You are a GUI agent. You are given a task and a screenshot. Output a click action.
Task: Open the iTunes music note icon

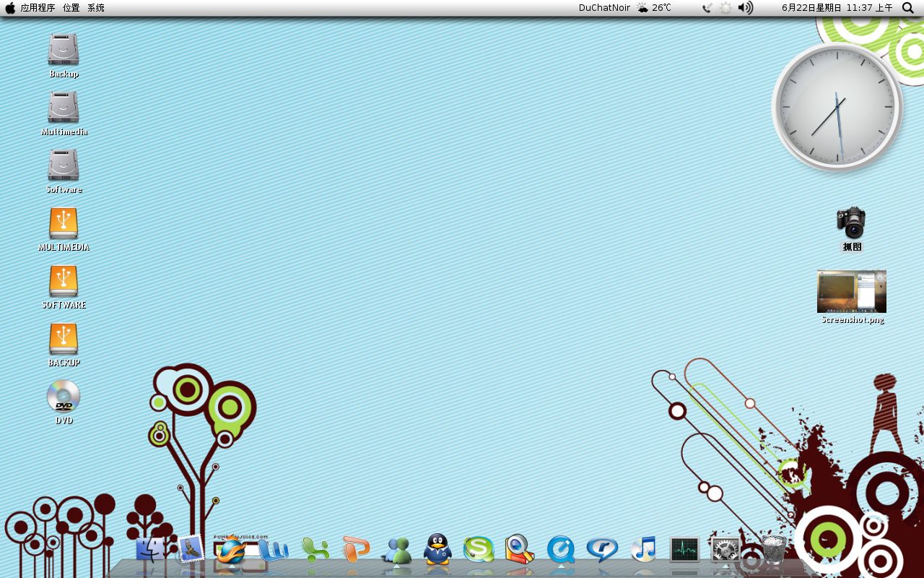coord(644,549)
